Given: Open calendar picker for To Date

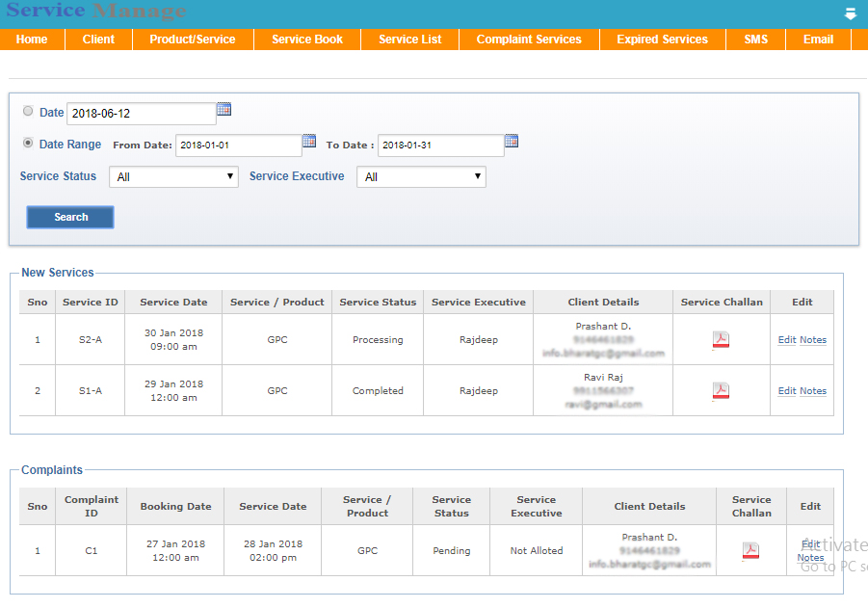Looking at the screenshot, I should (512, 141).
